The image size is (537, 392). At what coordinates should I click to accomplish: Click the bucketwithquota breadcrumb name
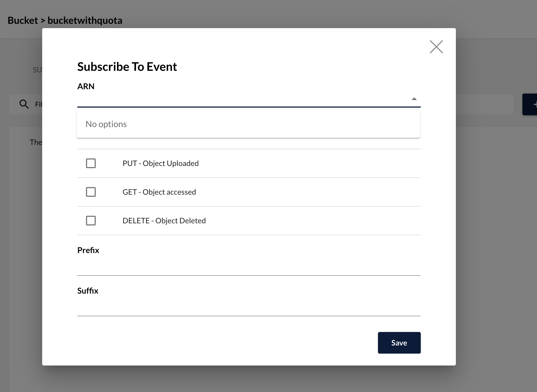coord(85,21)
